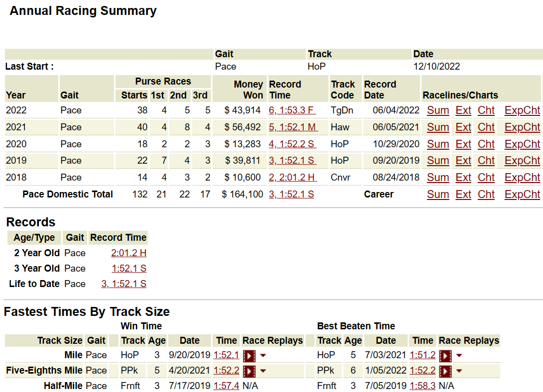543x392 pixels.
Task: Open Half-Mile best beaten time 1:58.3
Action: click(x=423, y=386)
